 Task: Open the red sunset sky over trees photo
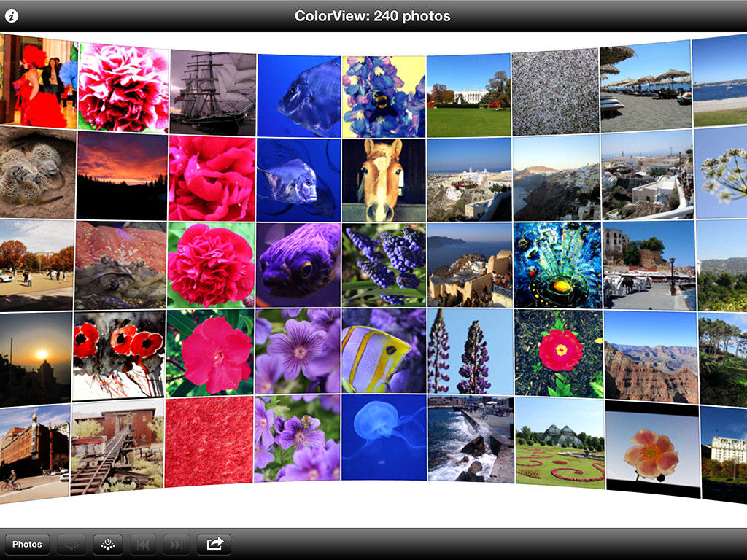coord(122,176)
